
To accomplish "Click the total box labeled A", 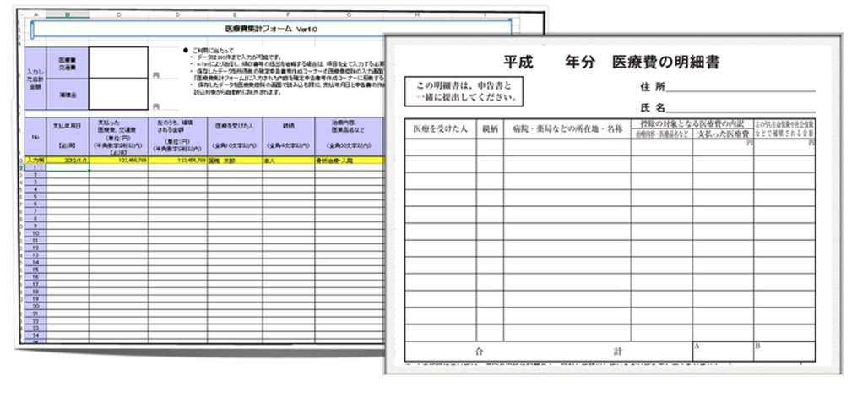I will point(723,352).
